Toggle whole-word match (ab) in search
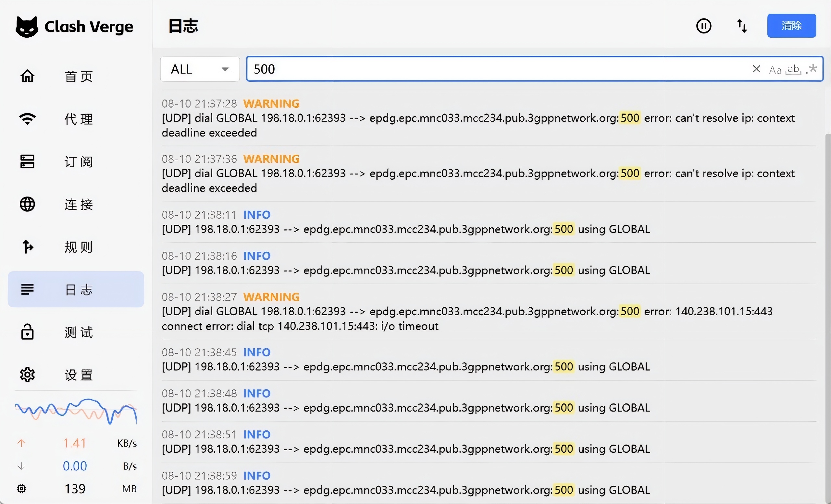831x504 pixels. pyautogui.click(x=793, y=69)
